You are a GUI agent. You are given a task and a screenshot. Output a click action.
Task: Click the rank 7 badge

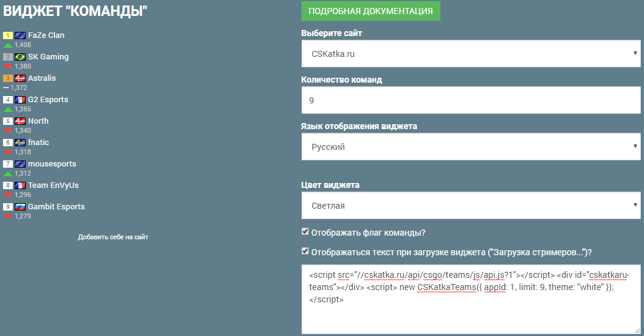click(8, 164)
